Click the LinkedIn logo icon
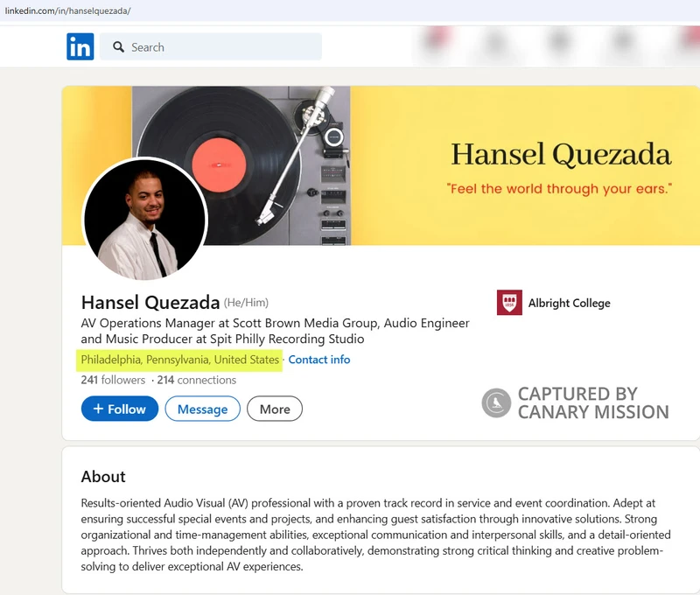700x595 pixels. pos(80,46)
